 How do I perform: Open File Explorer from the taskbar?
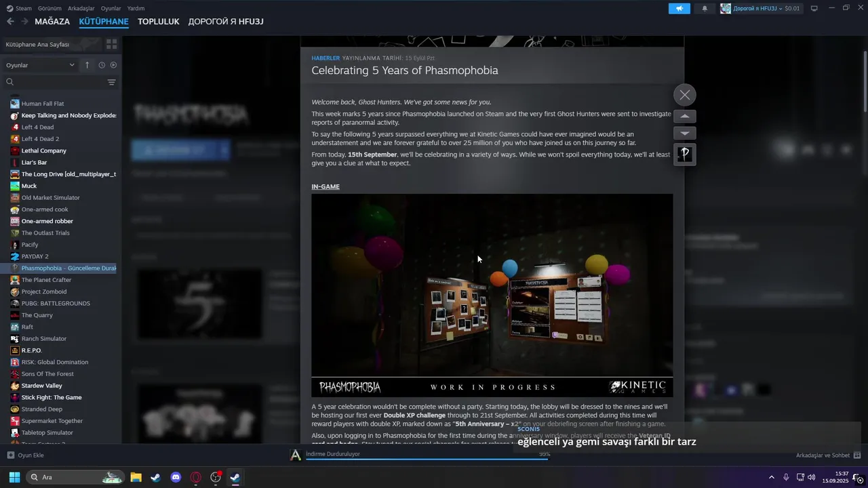(136, 477)
